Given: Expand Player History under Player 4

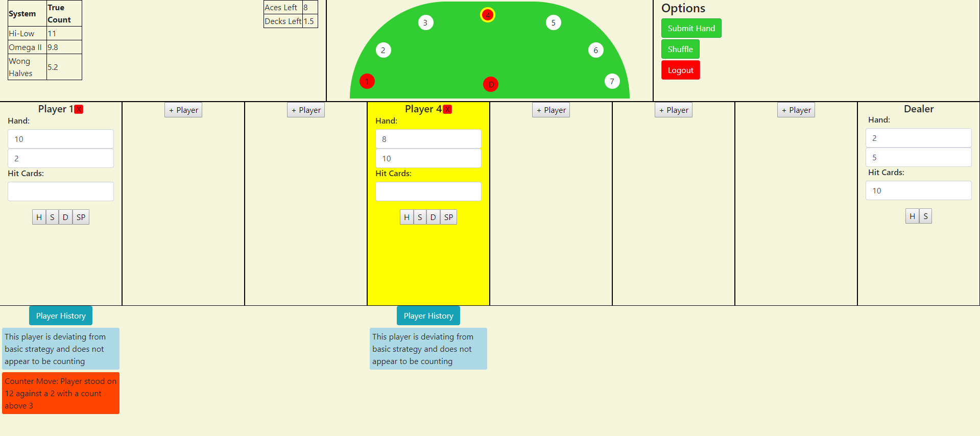Looking at the screenshot, I should click(428, 316).
